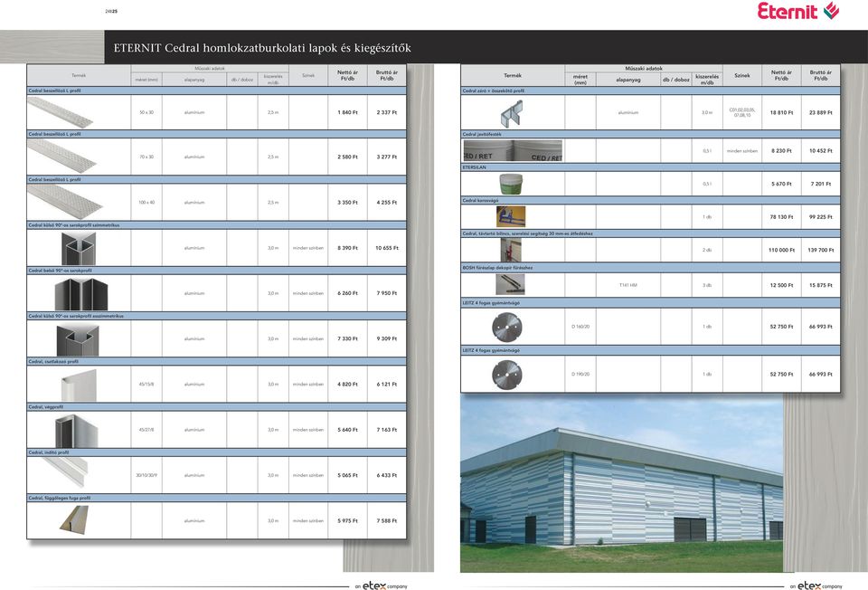
Task: Open the 100 x 40 vent profile image
Action: [65, 202]
